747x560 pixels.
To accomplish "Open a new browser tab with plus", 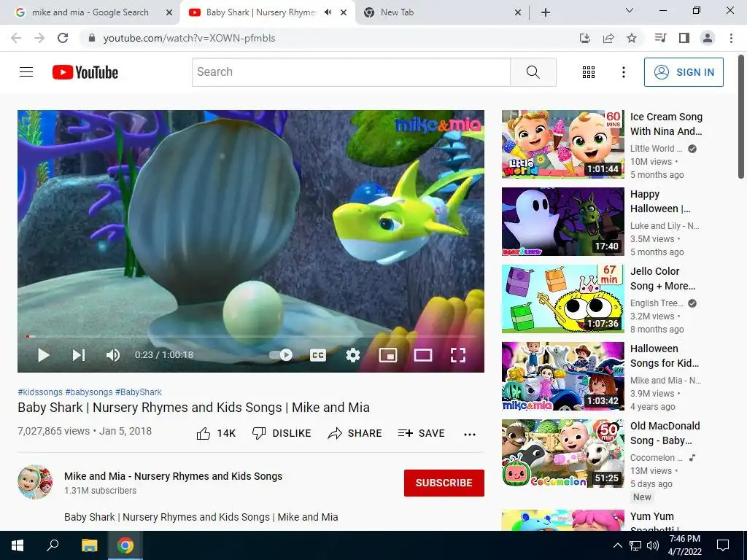I will point(546,12).
